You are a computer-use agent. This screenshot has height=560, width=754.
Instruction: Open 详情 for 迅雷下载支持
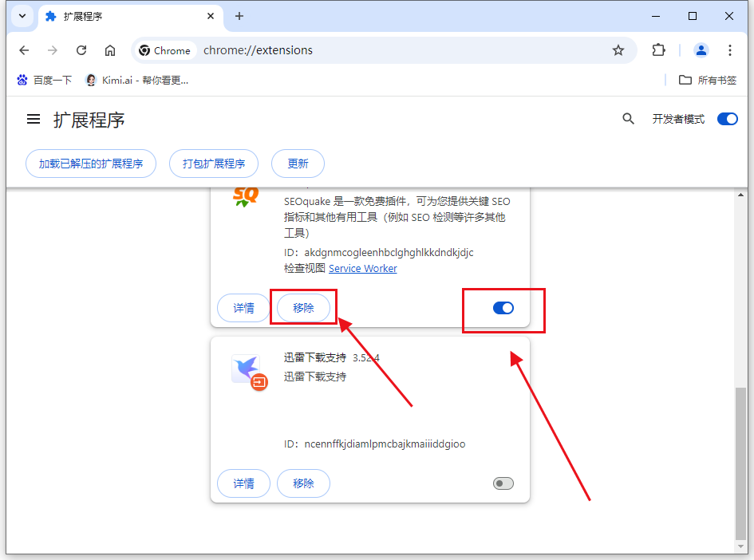tap(243, 483)
